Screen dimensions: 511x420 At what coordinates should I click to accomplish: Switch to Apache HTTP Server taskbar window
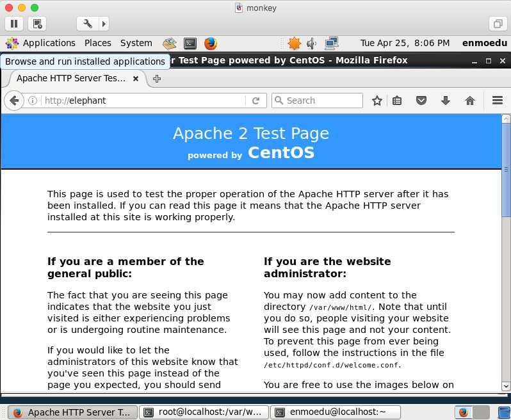coord(72,412)
